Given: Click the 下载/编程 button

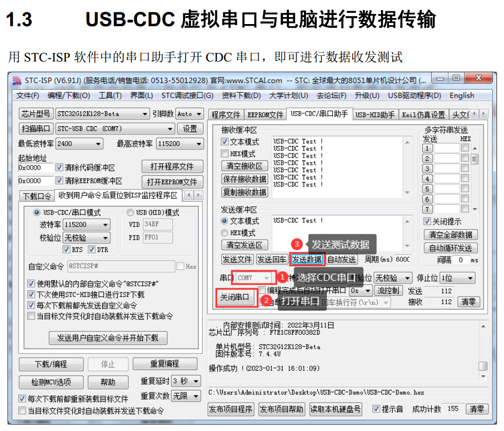Looking at the screenshot, I should pos(51,364).
